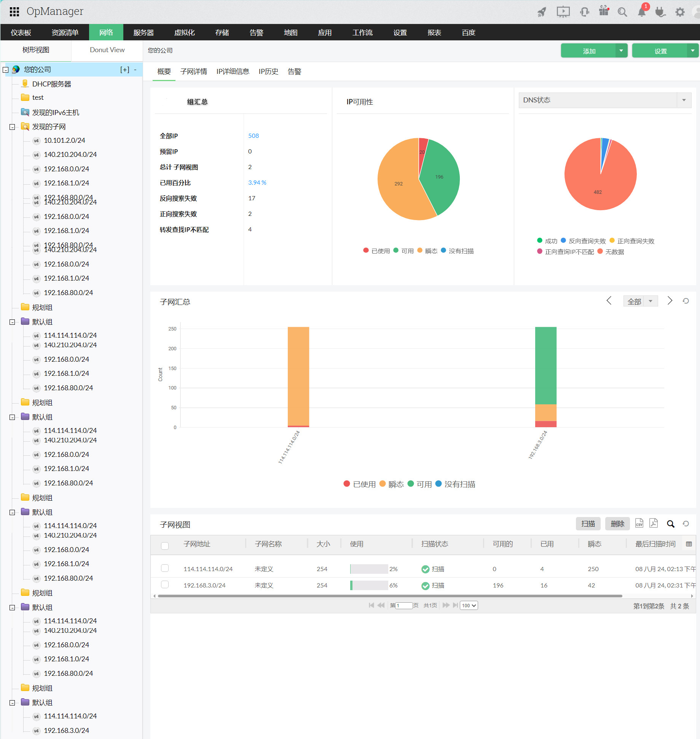Image resolution: width=700 pixels, height=739 pixels.
Task: Open the page size 100 dropdown
Action: click(469, 605)
